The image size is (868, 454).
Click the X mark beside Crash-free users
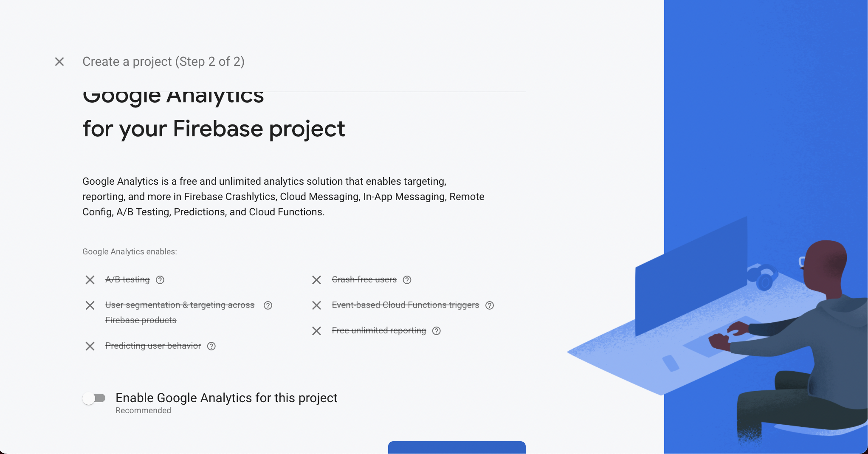coord(316,280)
